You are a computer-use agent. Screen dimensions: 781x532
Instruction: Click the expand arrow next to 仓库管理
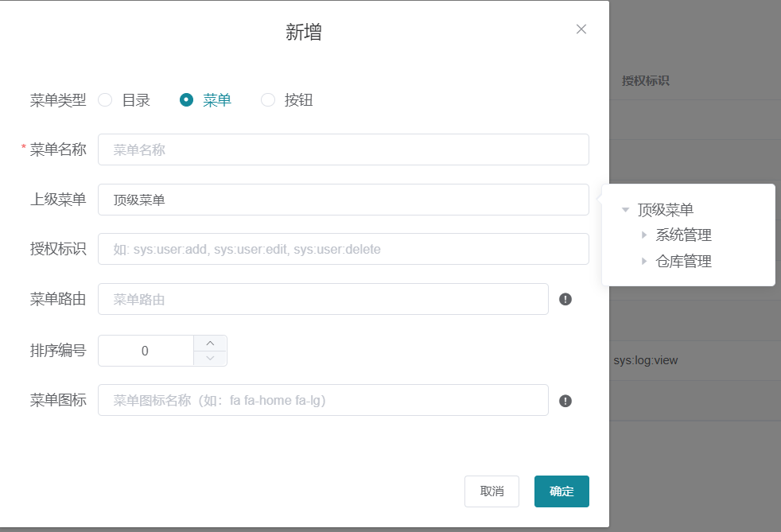click(x=644, y=260)
